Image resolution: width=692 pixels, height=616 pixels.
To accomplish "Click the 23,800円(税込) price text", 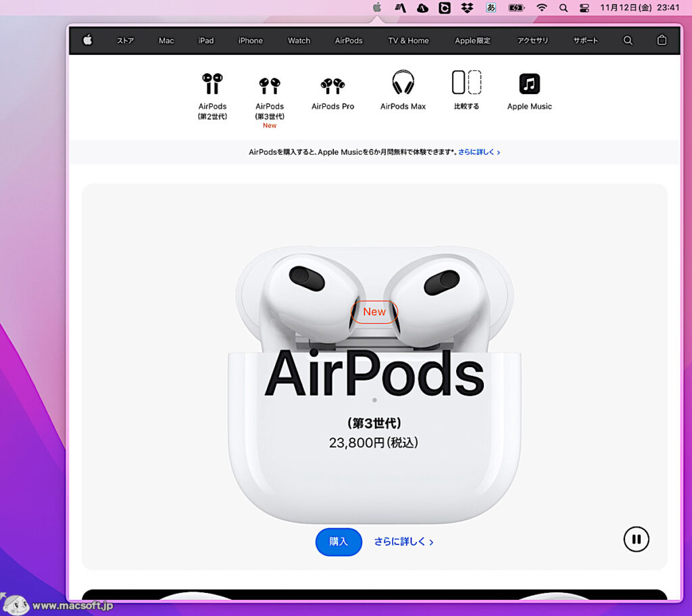I will point(374,442).
